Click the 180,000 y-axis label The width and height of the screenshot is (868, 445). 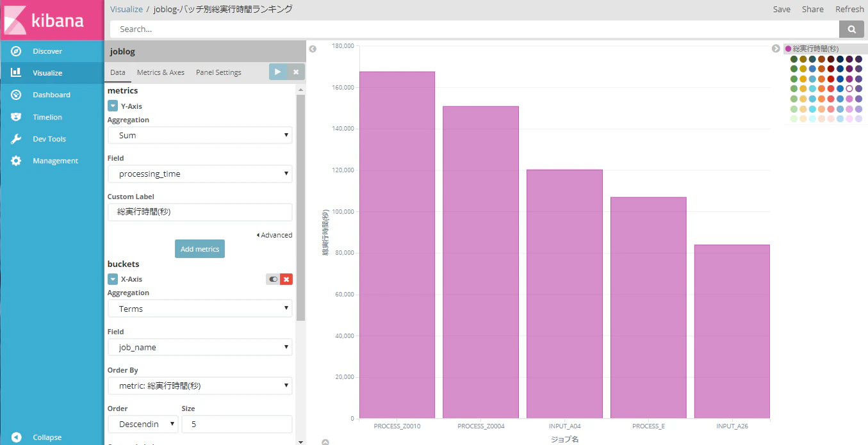(x=343, y=46)
